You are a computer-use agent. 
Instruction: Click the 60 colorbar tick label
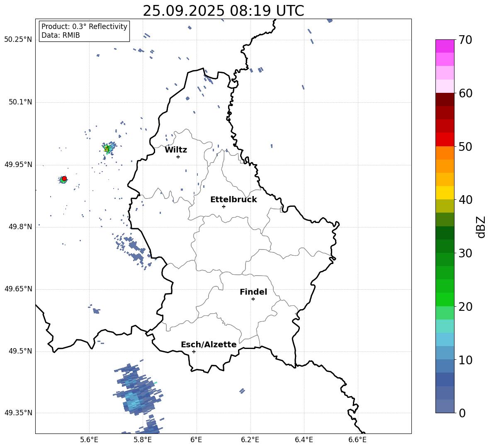point(465,93)
